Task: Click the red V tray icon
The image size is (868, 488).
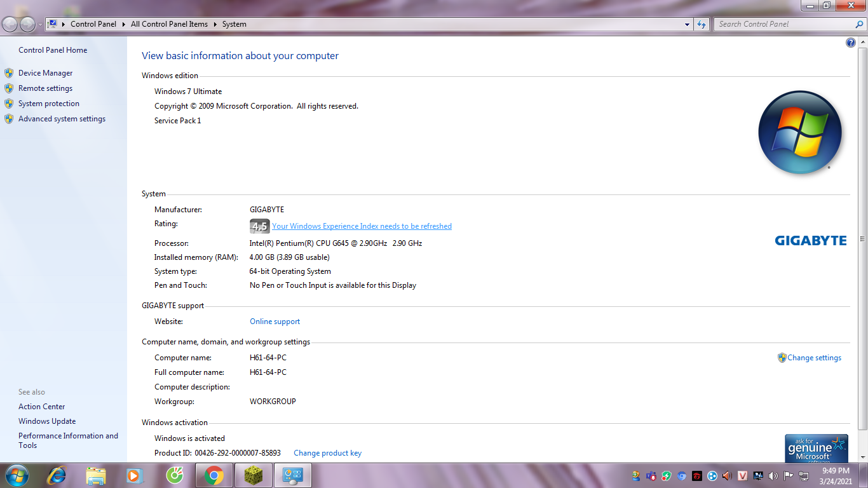Action: [743, 475]
